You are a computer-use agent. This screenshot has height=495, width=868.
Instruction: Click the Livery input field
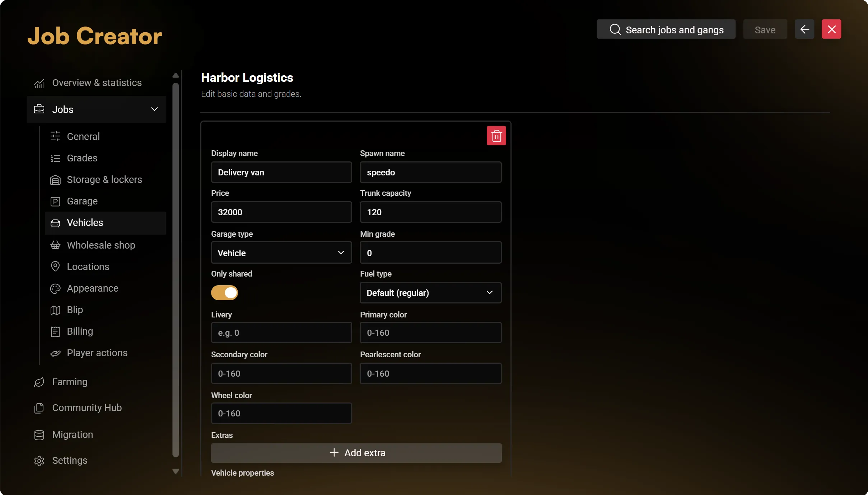point(281,333)
